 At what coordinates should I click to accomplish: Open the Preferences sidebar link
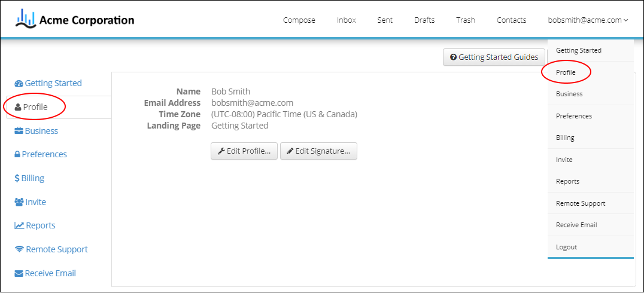[x=41, y=155]
